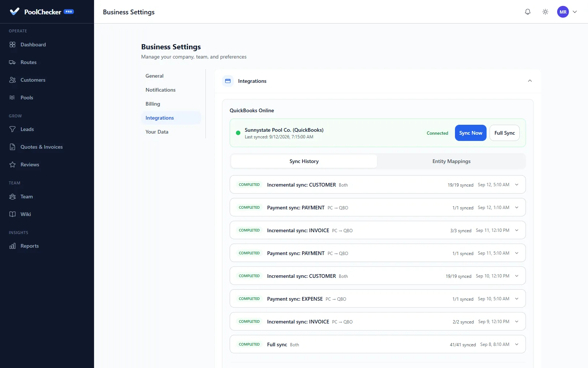The image size is (588, 368).
Task: Open notifications bell icon
Action: click(528, 12)
